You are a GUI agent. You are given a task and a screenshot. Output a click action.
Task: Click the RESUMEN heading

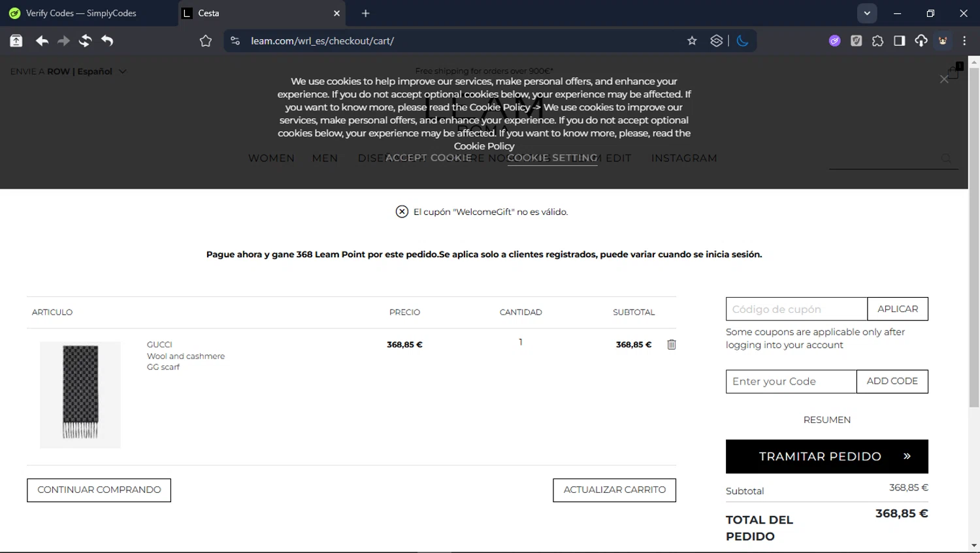point(827,420)
